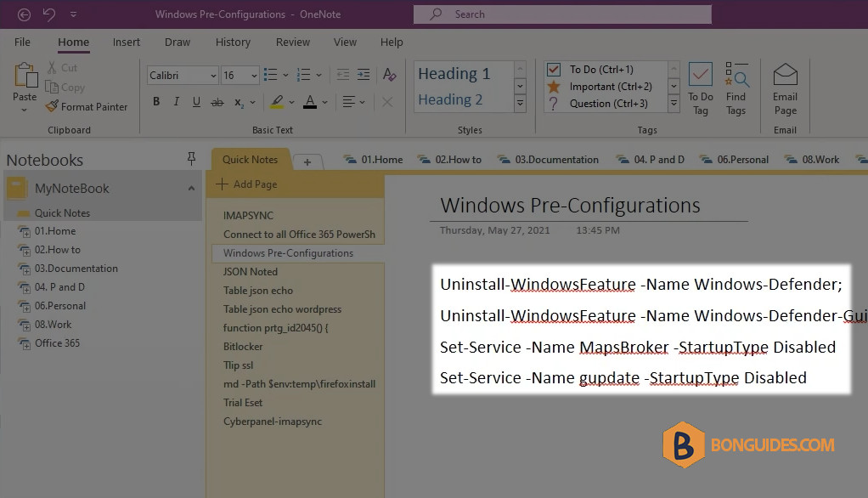
Task: Switch to the Draw ribbon tab
Action: pyautogui.click(x=178, y=42)
